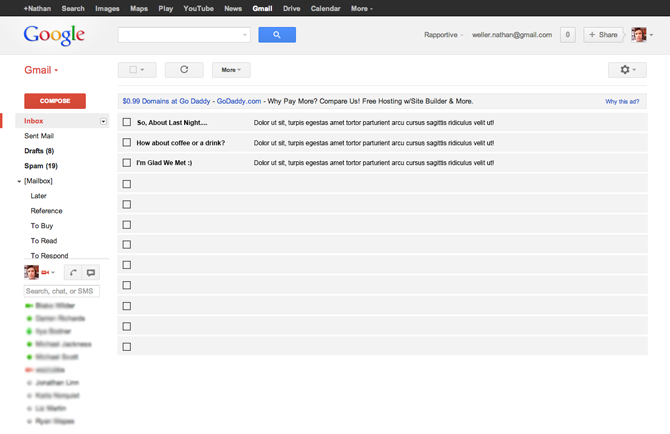Open Spam (19) folder

coord(41,166)
